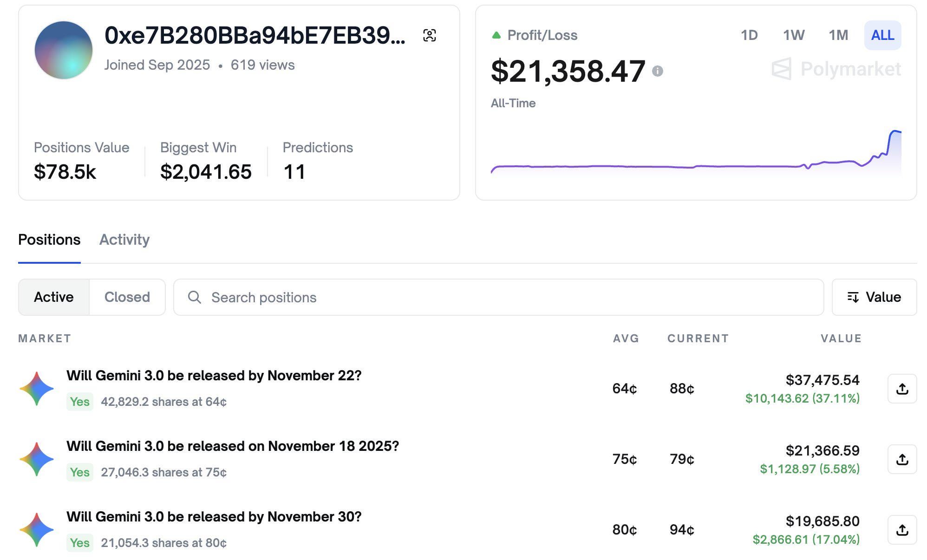Open 'Will Gemini 3.0 be released by November 22?' market

pyautogui.click(x=214, y=376)
